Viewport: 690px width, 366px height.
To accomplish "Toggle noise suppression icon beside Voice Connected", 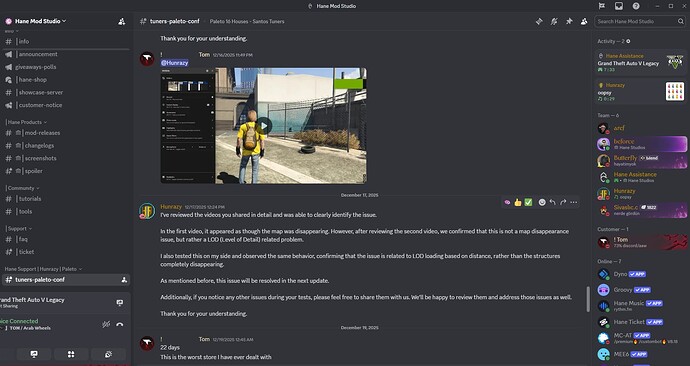I will [106, 325].
